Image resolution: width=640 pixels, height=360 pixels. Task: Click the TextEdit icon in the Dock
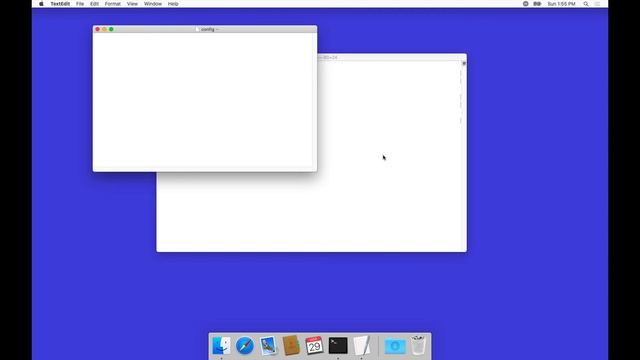point(362,346)
